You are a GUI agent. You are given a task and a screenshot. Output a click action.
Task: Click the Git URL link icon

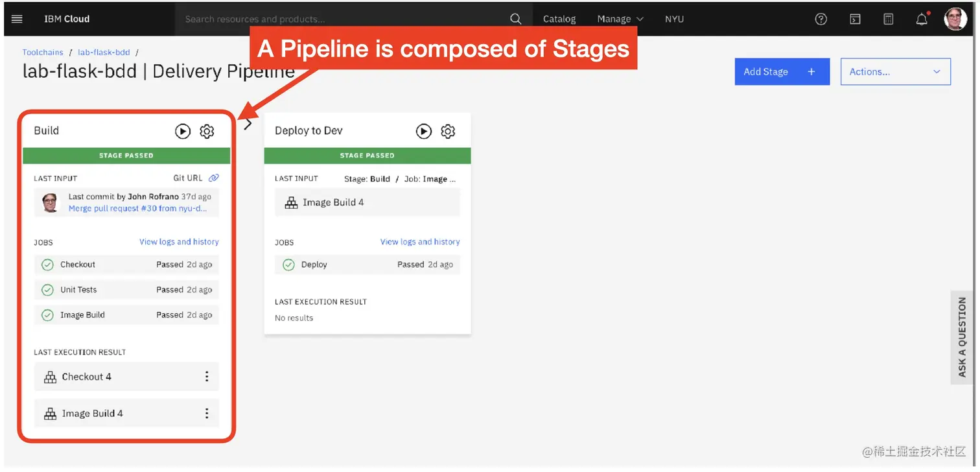tap(214, 178)
